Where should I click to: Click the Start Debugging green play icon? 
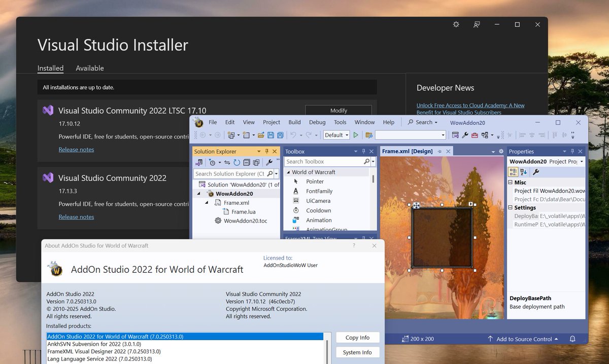coord(356,135)
